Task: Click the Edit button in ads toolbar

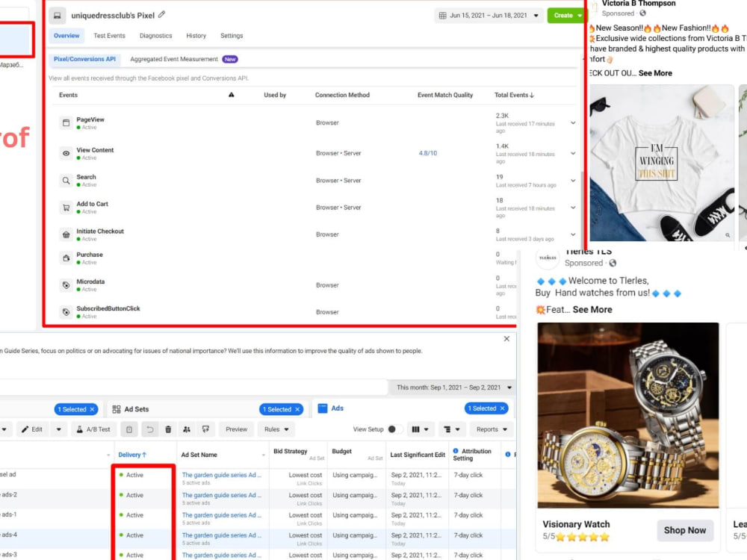Action: point(32,429)
